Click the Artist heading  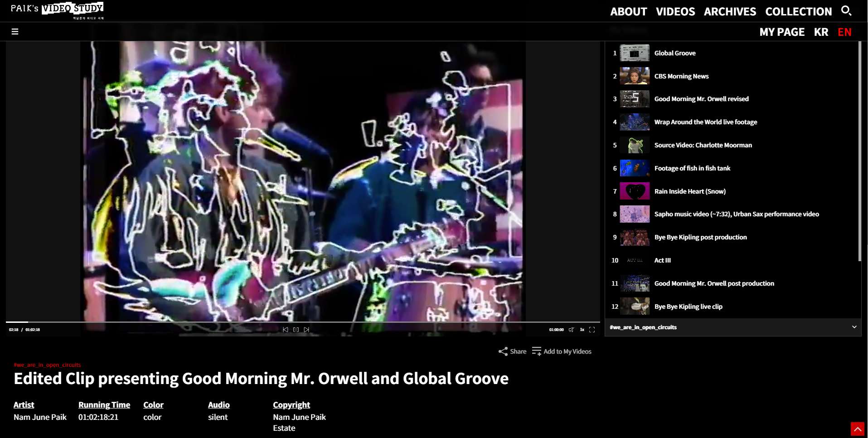coord(24,405)
